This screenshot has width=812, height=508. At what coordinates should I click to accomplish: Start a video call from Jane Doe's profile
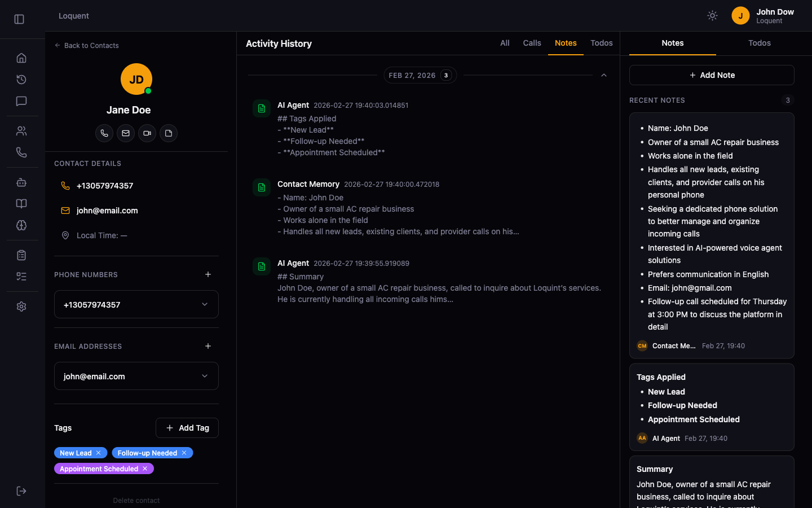point(147,133)
